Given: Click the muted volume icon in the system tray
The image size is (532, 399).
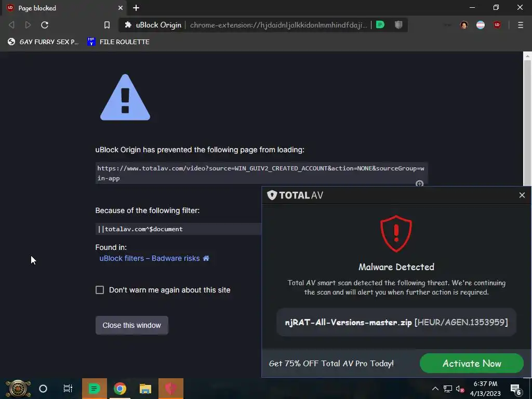Looking at the screenshot, I should 460,389.
